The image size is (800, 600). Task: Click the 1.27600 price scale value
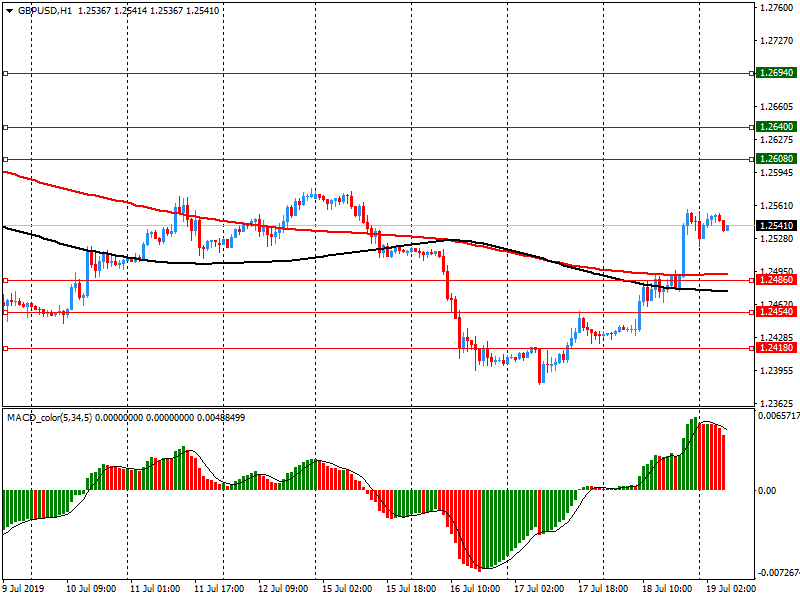point(777,8)
